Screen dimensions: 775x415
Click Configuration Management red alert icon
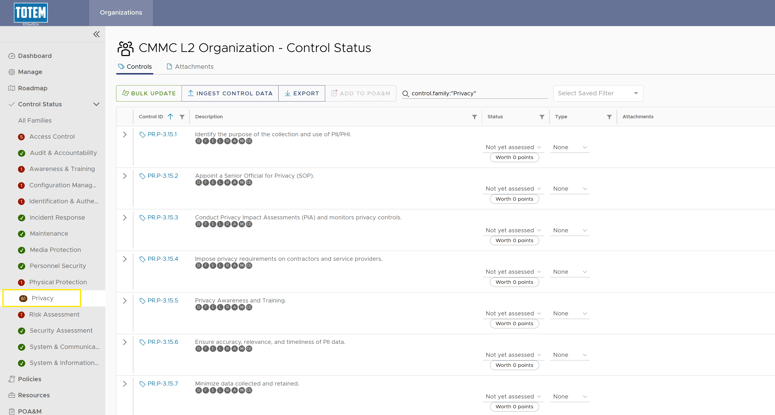tap(21, 185)
